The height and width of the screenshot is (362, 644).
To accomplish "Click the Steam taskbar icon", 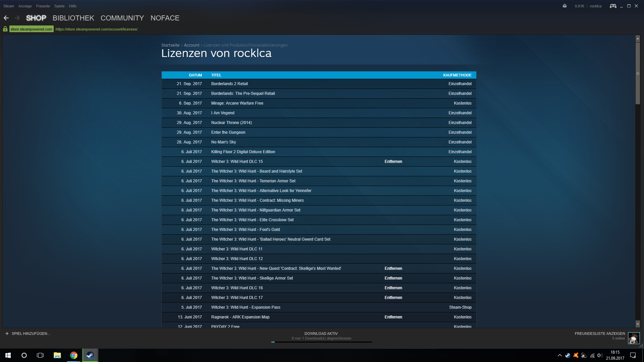I will [x=90, y=355].
